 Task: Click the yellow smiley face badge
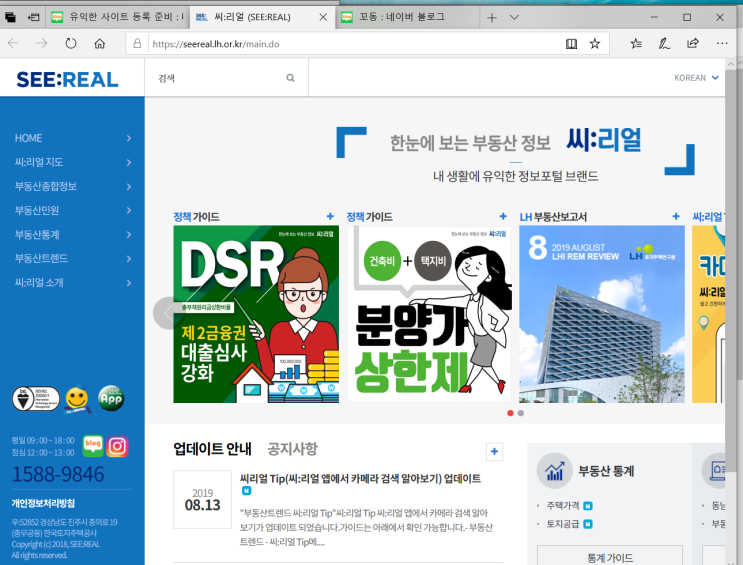(x=77, y=399)
